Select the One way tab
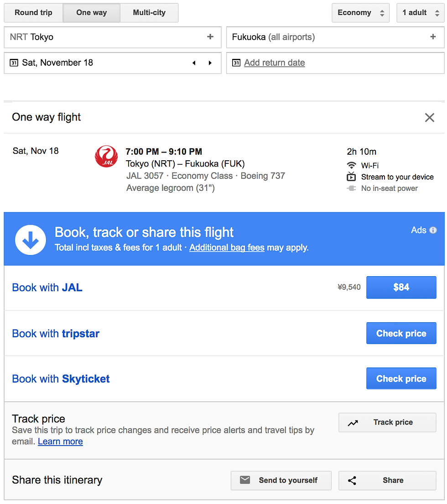Screen dimensions: 447x504 (92, 13)
